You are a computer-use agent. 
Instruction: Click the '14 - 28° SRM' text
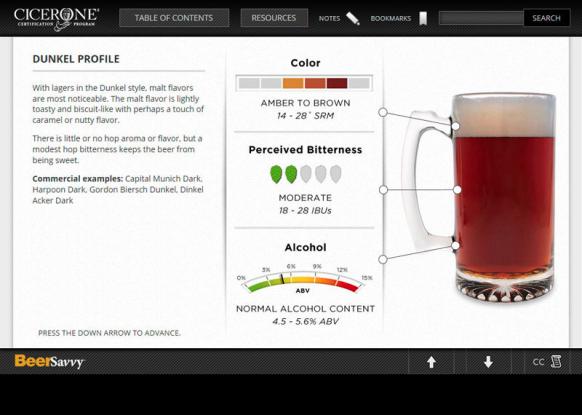pos(305,116)
